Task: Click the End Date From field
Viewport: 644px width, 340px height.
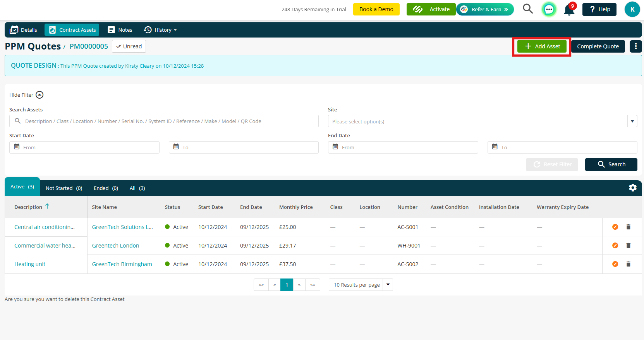Action: [403, 147]
